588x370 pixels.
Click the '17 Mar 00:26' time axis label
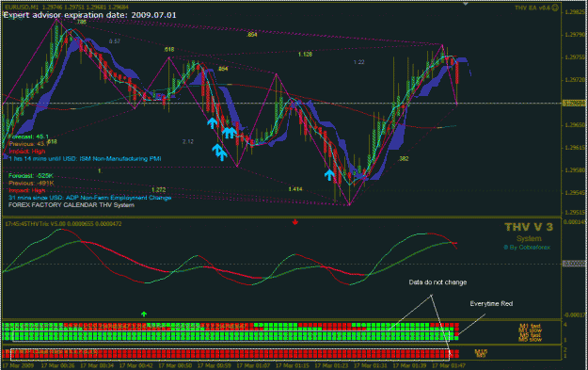(57, 365)
